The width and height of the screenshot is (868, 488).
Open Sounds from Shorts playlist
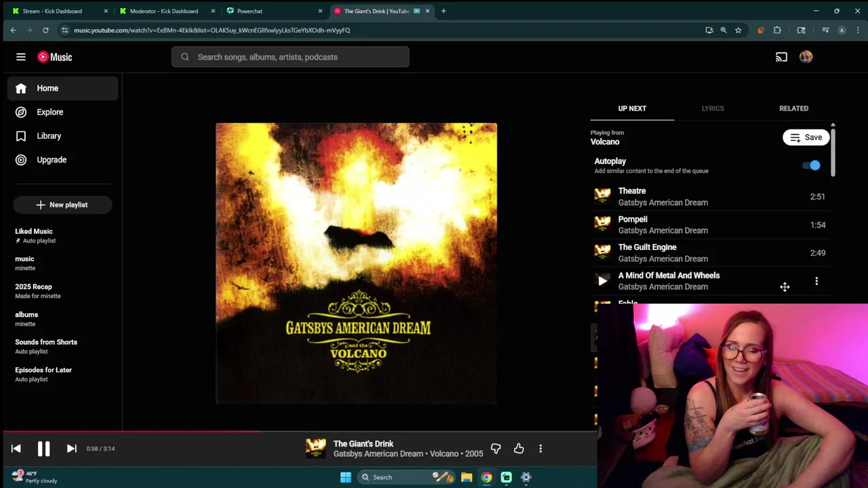coord(62,346)
